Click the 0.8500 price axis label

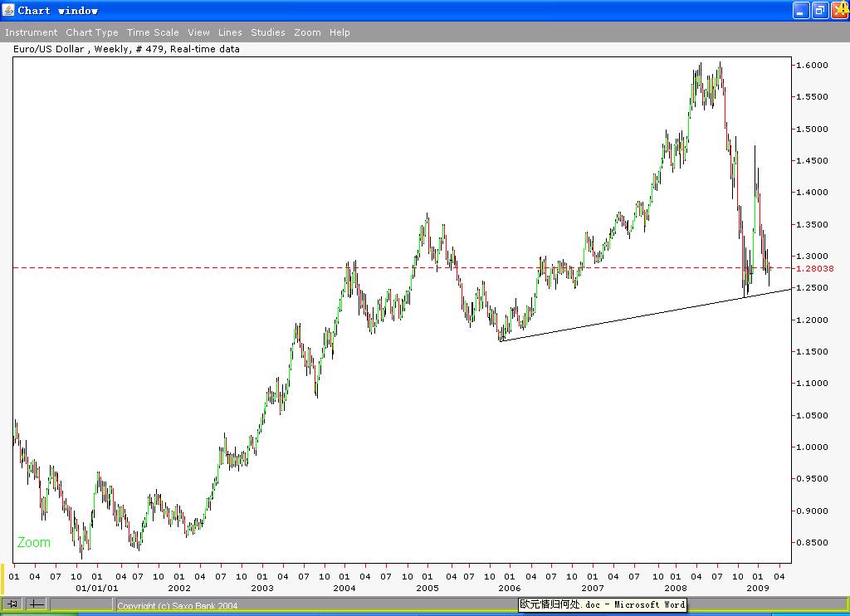click(x=812, y=543)
